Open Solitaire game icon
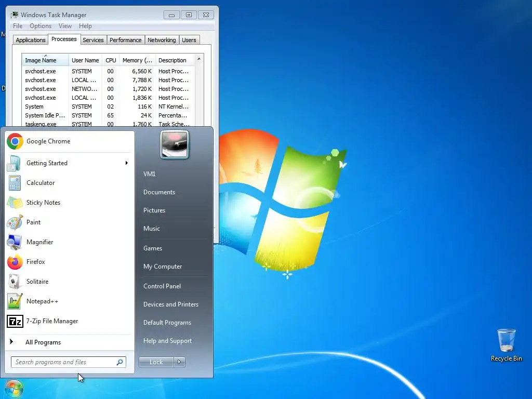Screen dimensions: 532x399 coord(15,281)
